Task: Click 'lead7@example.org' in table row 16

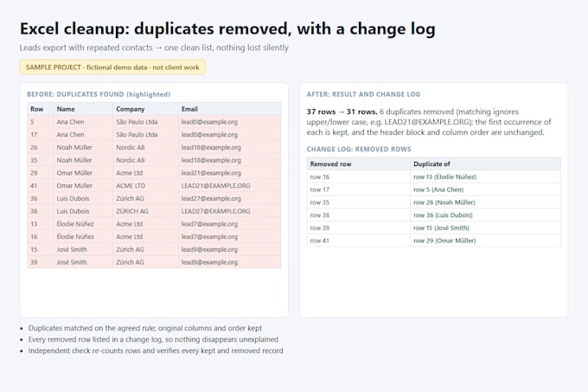Action: click(209, 237)
